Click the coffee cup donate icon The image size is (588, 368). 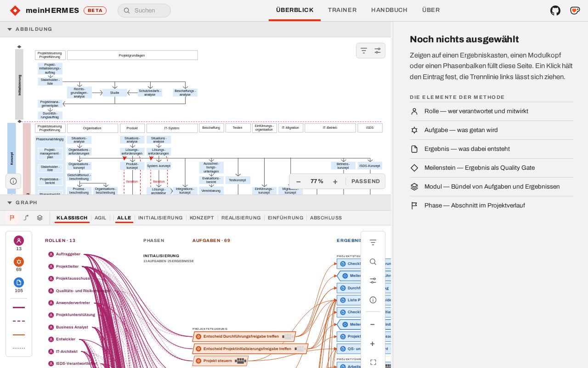click(575, 11)
